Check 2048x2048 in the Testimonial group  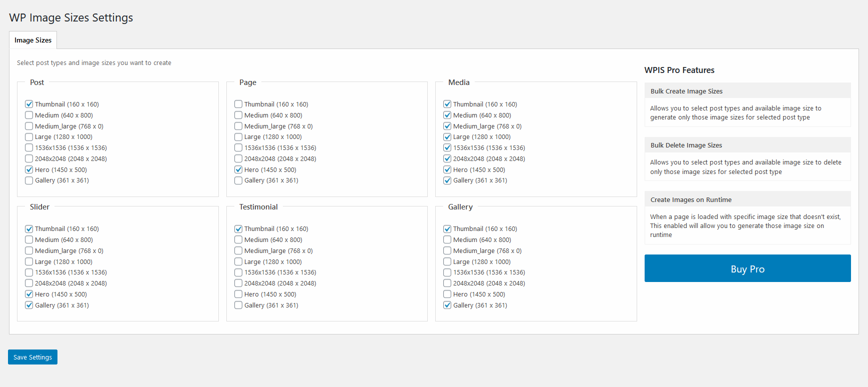(x=238, y=283)
